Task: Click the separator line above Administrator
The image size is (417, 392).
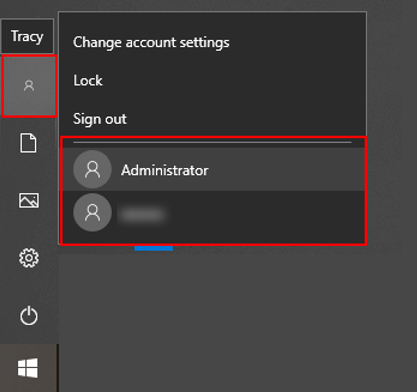Action: click(x=212, y=142)
